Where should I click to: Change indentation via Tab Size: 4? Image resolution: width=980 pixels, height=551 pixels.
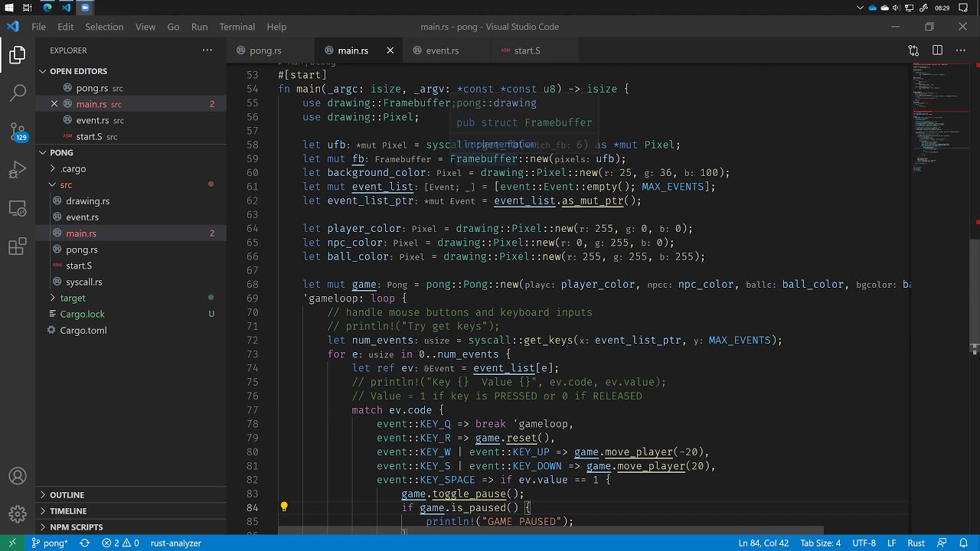pyautogui.click(x=820, y=543)
